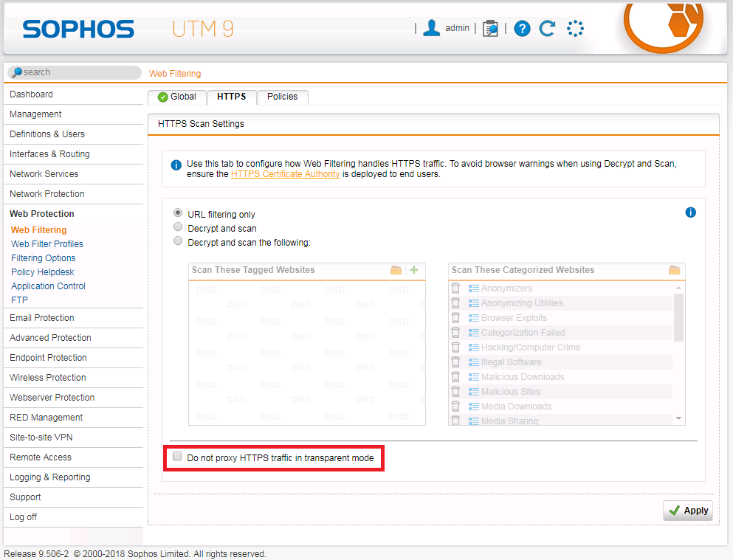Open folder icon in Tagged Websites header

[396, 270]
